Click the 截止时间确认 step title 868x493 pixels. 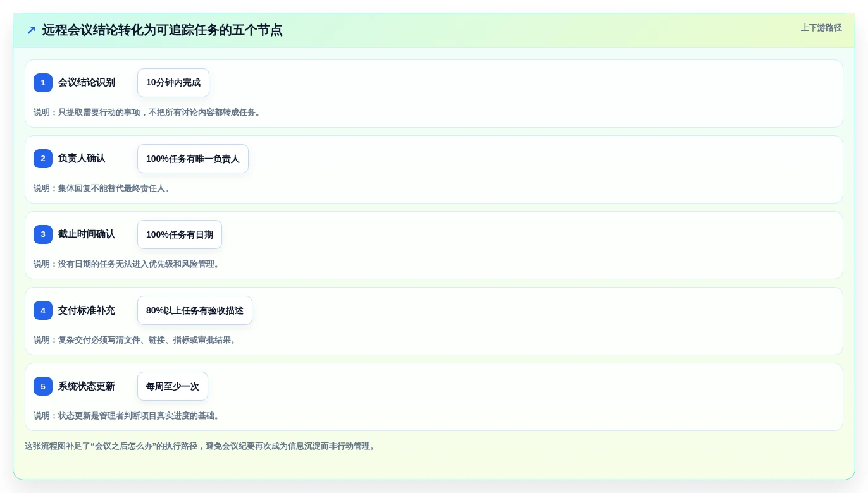point(87,234)
